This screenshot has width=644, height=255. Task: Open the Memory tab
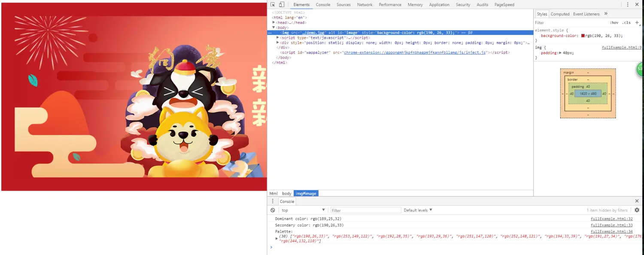[415, 5]
